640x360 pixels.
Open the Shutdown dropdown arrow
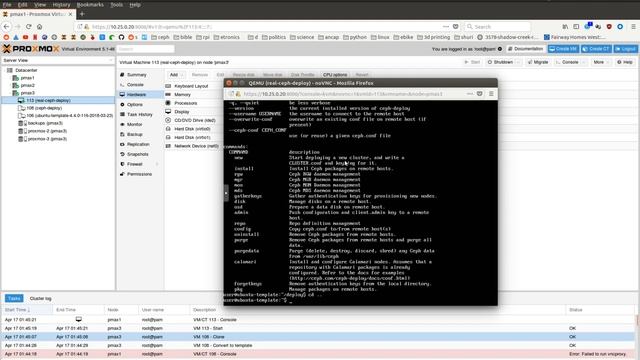pyautogui.click(x=518, y=62)
